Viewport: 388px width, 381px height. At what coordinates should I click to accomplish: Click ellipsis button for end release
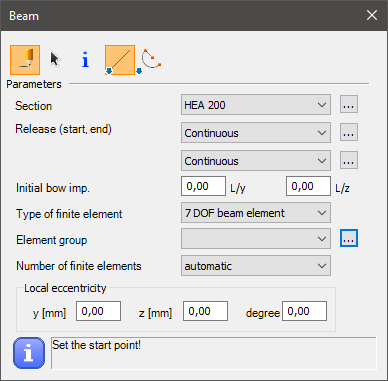[349, 161]
